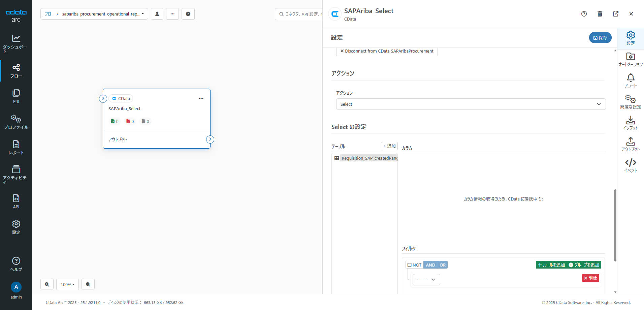
Task: Open the アクション Select dropdown
Action: 471,104
